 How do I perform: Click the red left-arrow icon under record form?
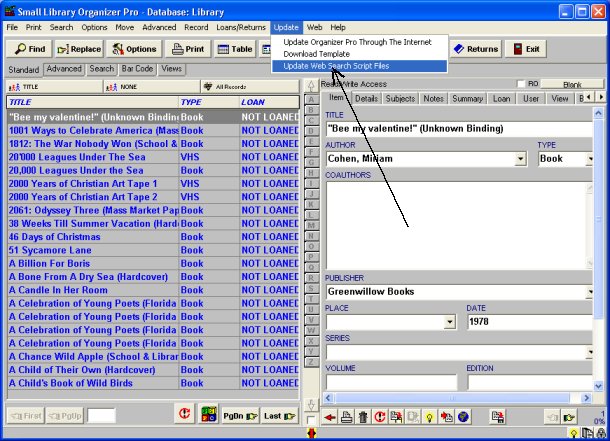[330, 417]
